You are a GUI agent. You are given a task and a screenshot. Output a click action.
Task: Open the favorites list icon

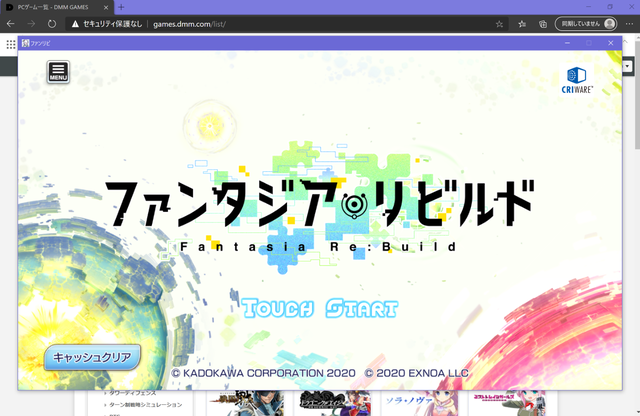(522, 24)
